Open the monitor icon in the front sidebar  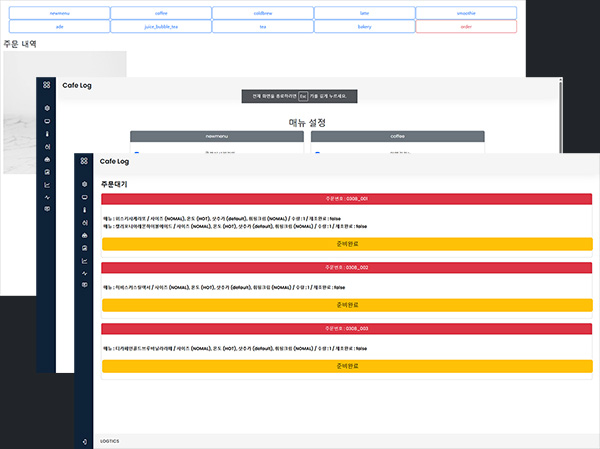(x=84, y=197)
